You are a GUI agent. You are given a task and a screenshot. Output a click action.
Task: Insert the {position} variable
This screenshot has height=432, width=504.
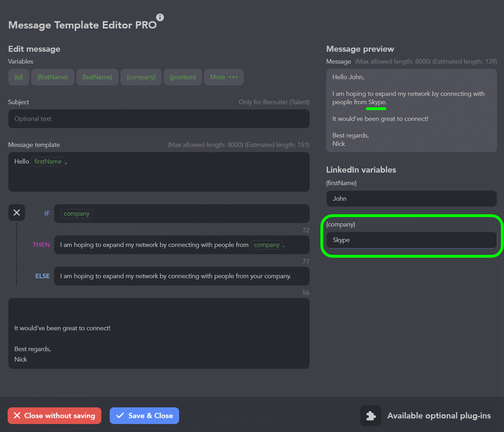click(183, 77)
